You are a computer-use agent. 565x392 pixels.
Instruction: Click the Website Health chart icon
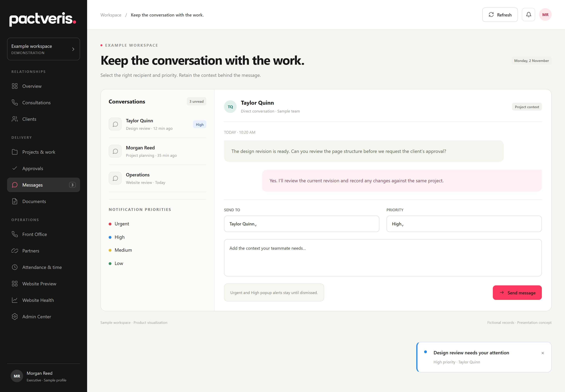pos(15,300)
